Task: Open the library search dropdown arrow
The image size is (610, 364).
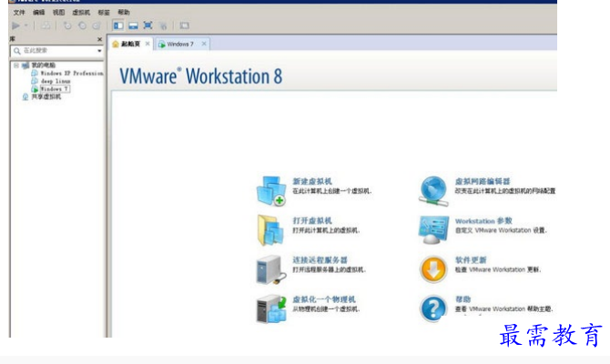Action: 99,51
